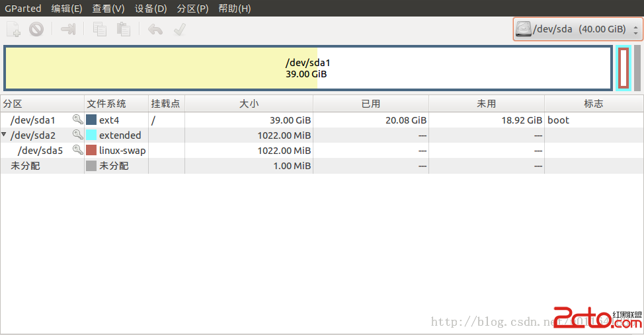Image resolution: width=644 pixels, height=335 pixels.
Task: Select the /dev/sda5 row in partition list
Action: pos(321,150)
